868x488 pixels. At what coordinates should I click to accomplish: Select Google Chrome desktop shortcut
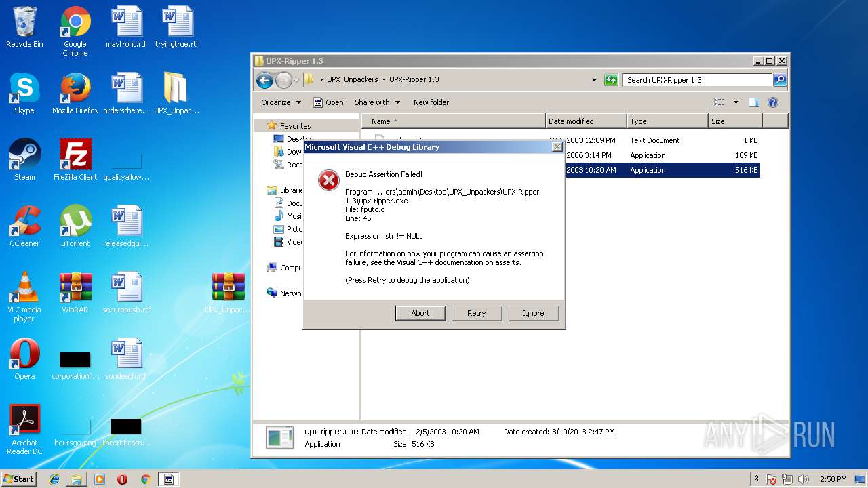(75, 31)
